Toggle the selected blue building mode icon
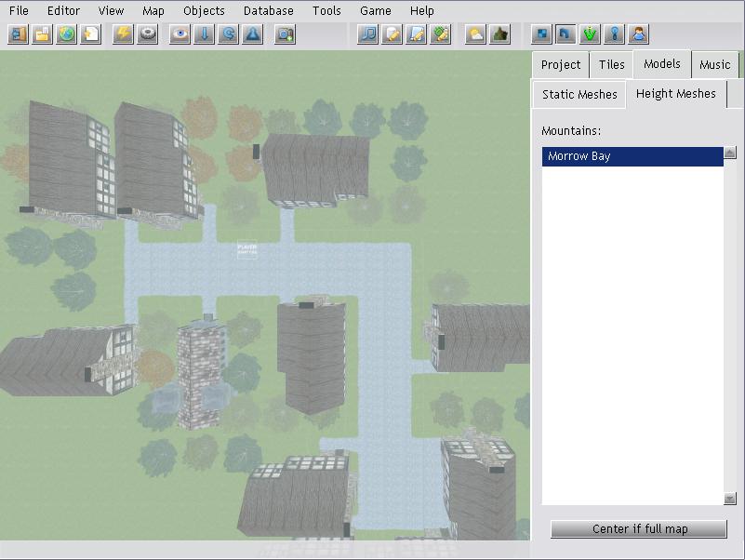This screenshot has width=745, height=560. tap(565, 34)
